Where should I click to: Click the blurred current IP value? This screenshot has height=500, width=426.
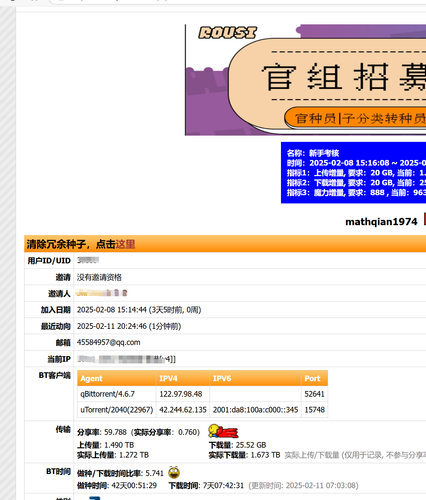(x=126, y=359)
